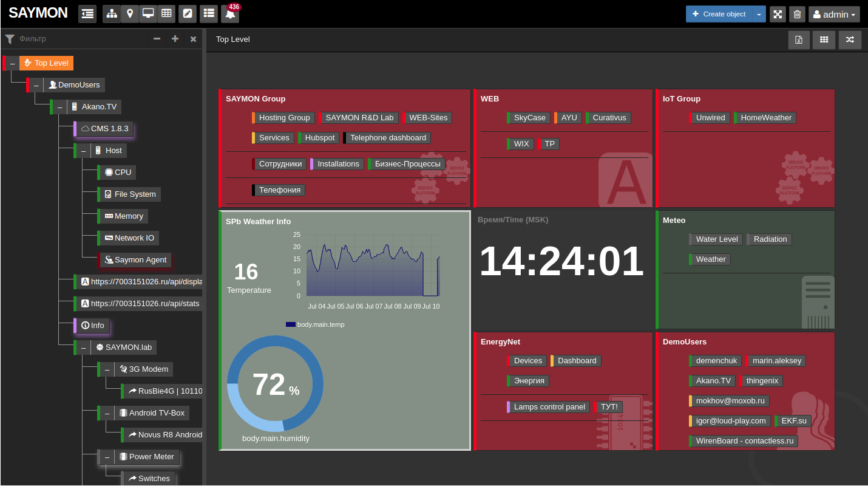Click the 72% humidity donut chart
Screen dimensions: 868x486
[275, 384]
